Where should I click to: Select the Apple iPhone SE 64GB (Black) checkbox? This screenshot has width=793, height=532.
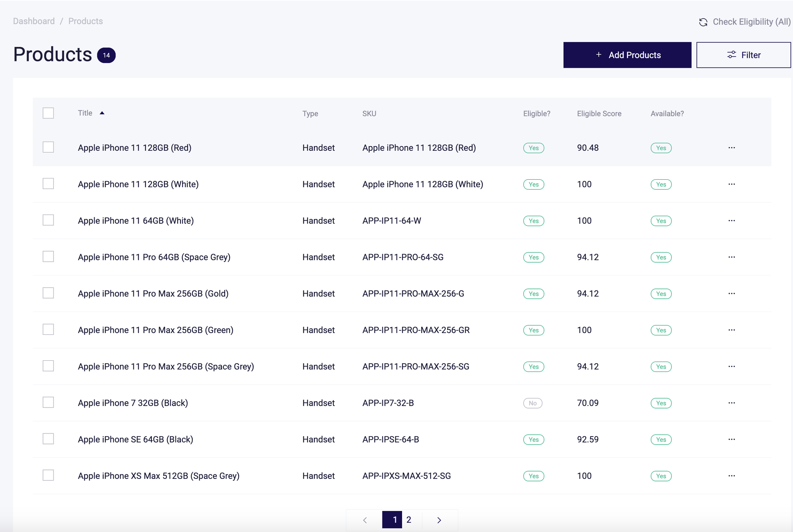click(48, 439)
